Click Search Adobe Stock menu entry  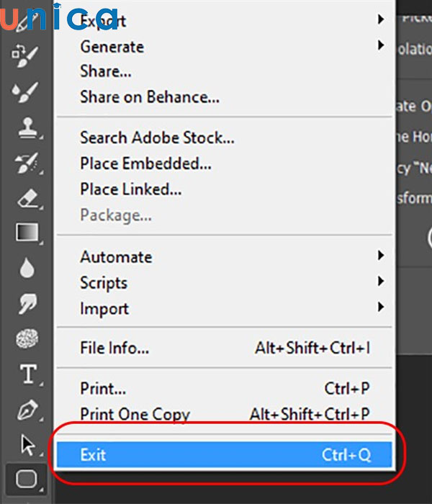[x=157, y=138]
